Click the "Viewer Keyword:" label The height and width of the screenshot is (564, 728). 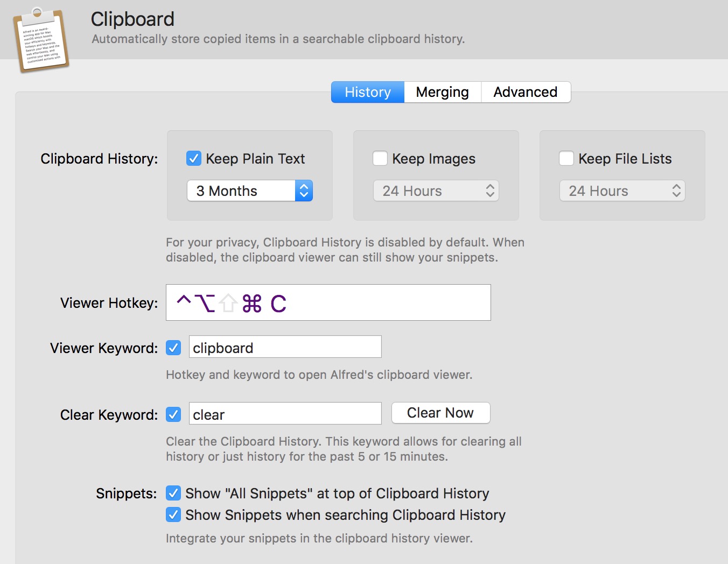point(104,348)
